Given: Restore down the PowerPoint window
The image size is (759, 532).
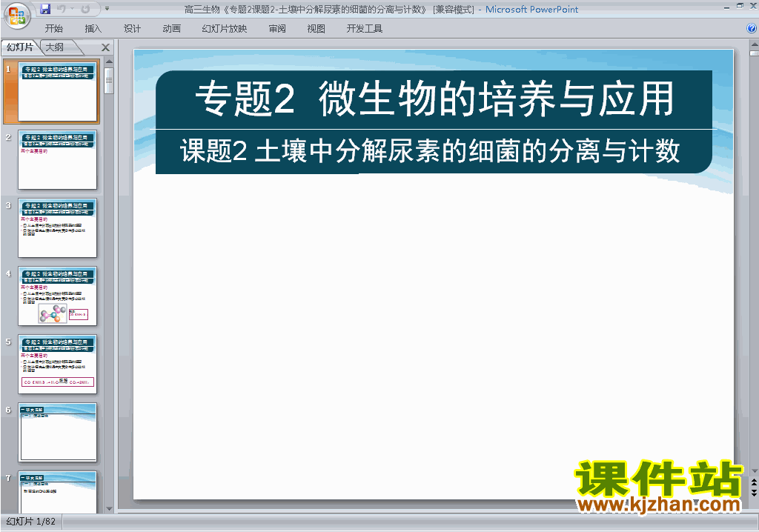Looking at the screenshot, I should point(740,6).
